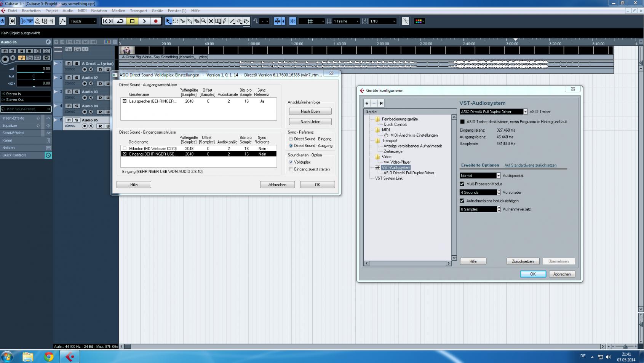Screen dimensions: 644x363
Task: Solo the Audio 04 track
Action: [77, 106]
